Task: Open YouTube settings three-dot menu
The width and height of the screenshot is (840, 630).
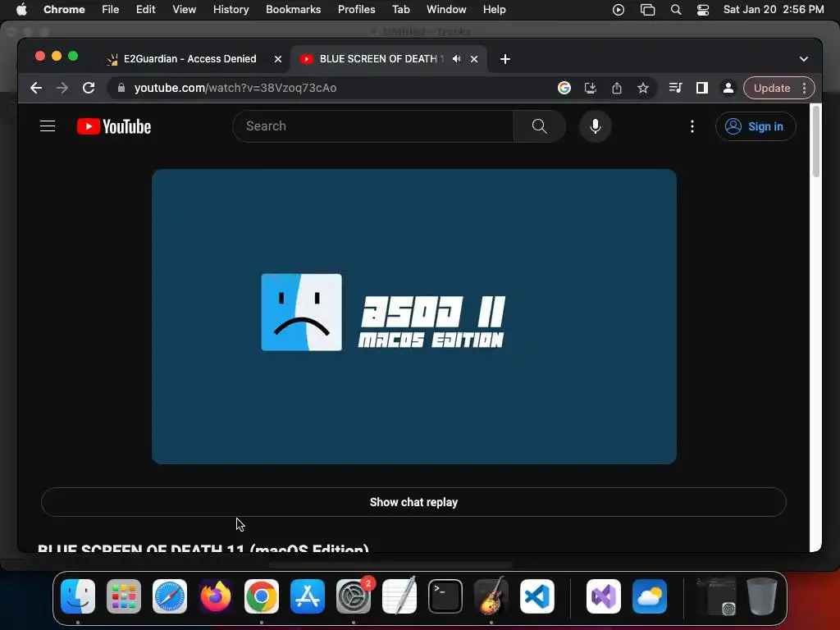Action: 692,126
